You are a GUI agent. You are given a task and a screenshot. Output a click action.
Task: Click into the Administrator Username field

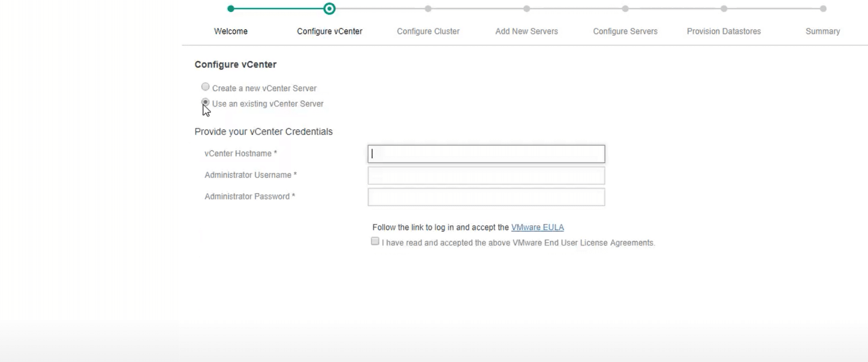486,176
